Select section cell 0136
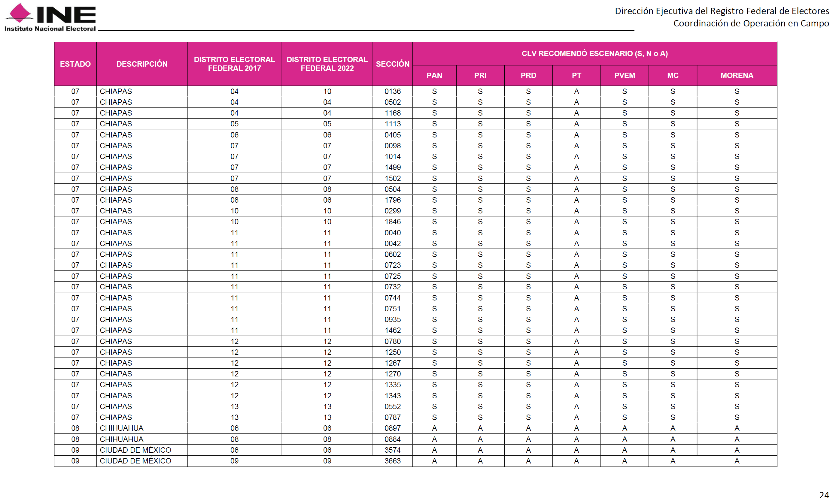 click(x=393, y=91)
